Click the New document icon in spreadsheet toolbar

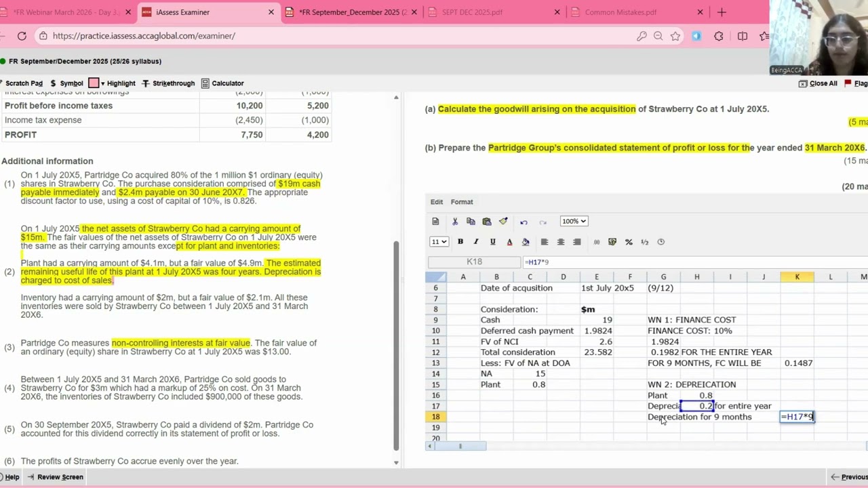coord(435,222)
